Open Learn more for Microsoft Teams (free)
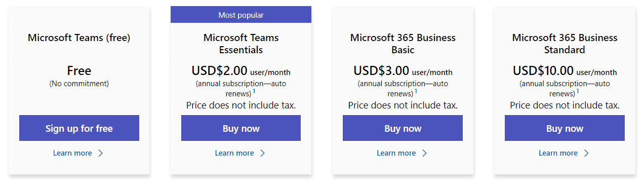The height and width of the screenshot is (185, 644). [x=72, y=153]
